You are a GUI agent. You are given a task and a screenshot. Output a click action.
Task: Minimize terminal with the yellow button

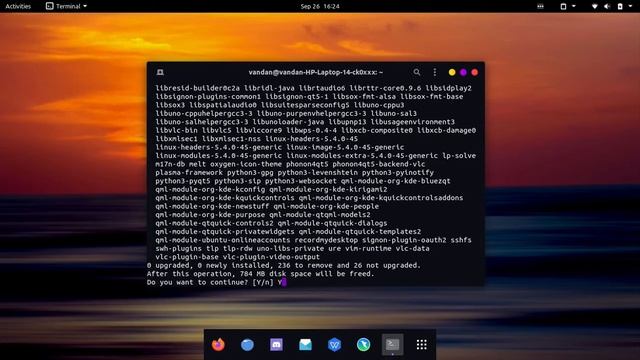click(452, 72)
